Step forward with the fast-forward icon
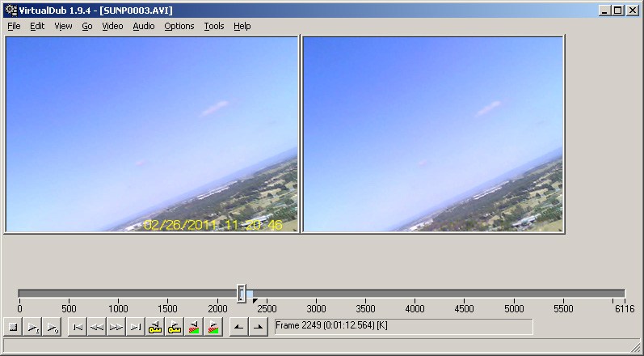 pyautogui.click(x=116, y=327)
